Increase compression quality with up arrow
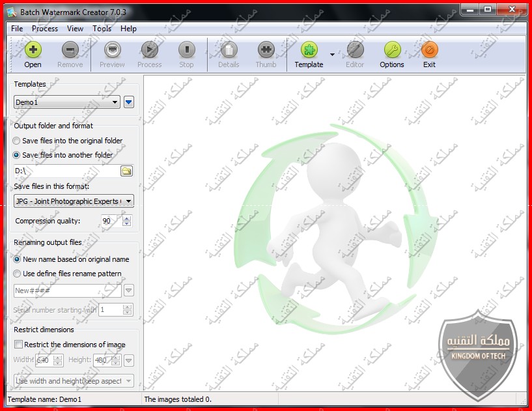This screenshot has width=532, height=411. (x=127, y=218)
